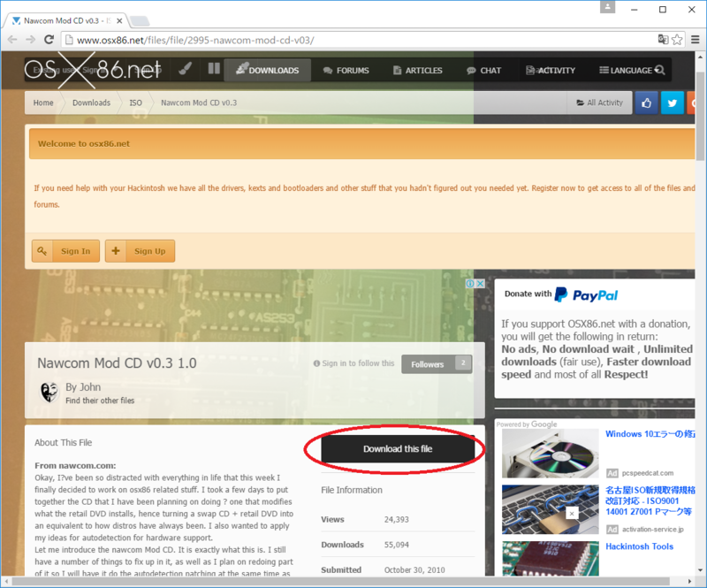The height and width of the screenshot is (588, 707).
Task: Click the File Information heading
Action: coord(352,490)
